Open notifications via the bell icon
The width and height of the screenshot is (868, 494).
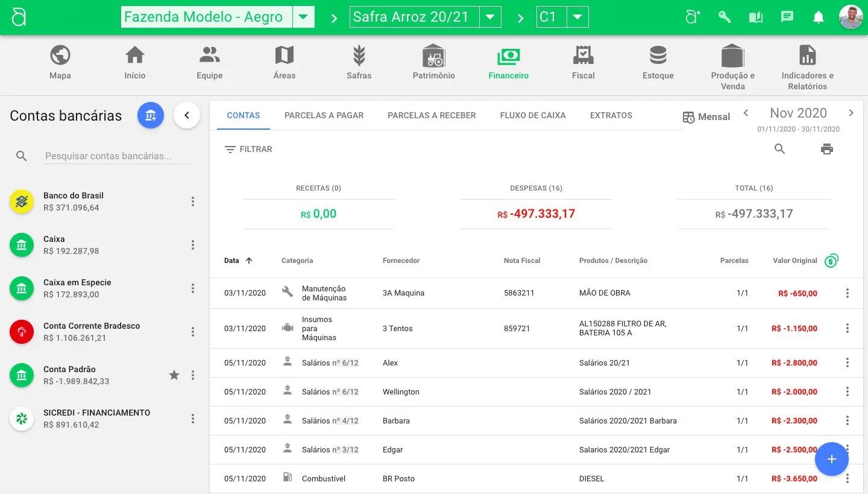818,17
